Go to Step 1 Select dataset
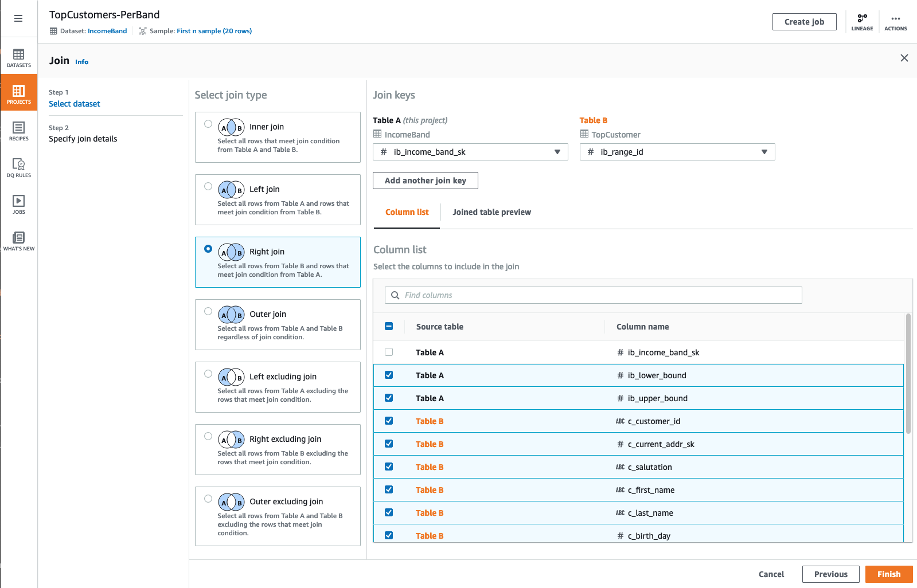The height and width of the screenshot is (588, 917). (x=74, y=104)
